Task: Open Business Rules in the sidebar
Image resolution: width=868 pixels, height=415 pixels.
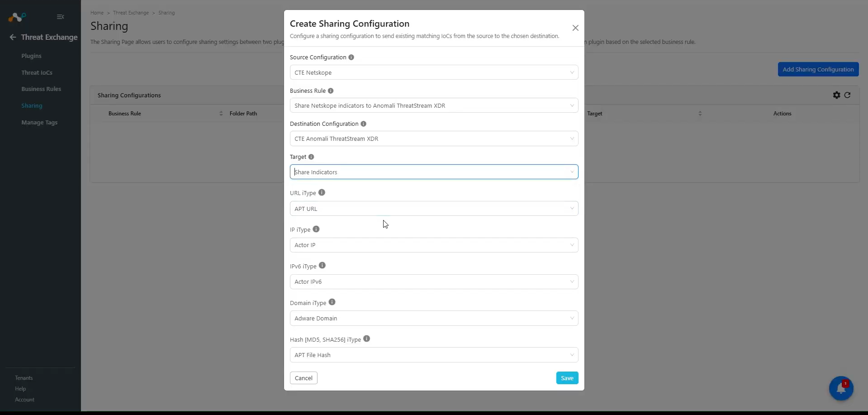Action: [x=41, y=89]
